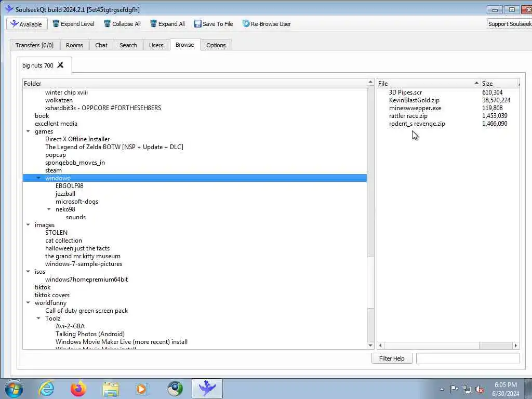Show hidden tray icons arrow
This screenshot has width=532, height=399.
442,389
